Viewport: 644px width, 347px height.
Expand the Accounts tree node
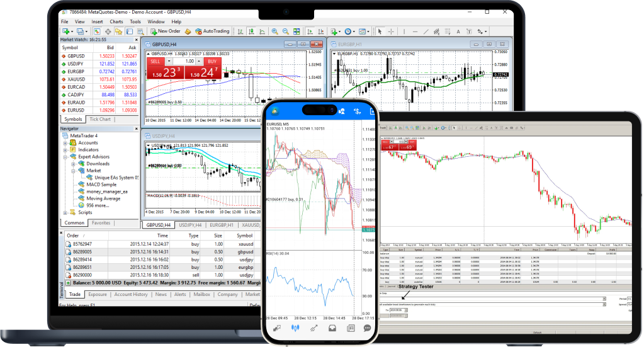(x=65, y=143)
